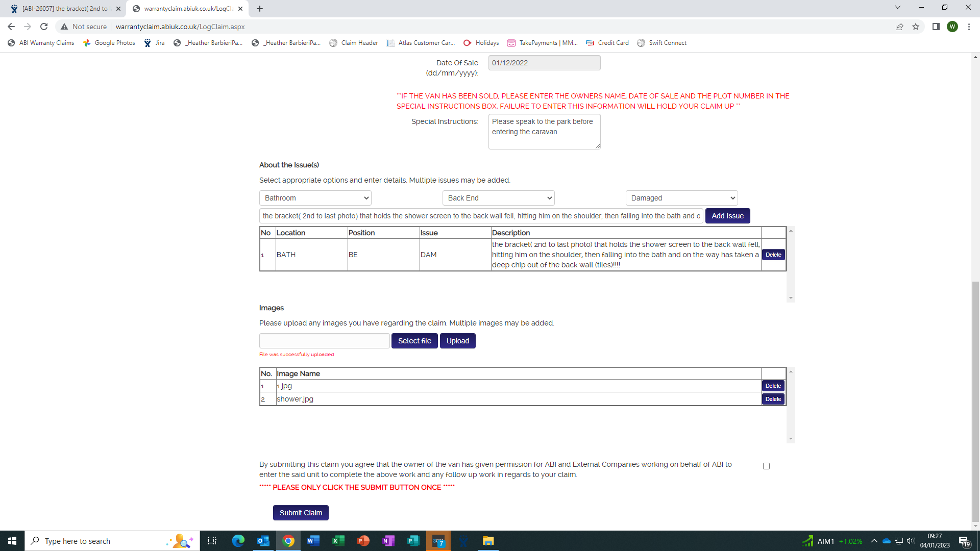Image resolution: width=980 pixels, height=551 pixels.
Task: Tick the permission agreement checkbox
Action: 766,466
